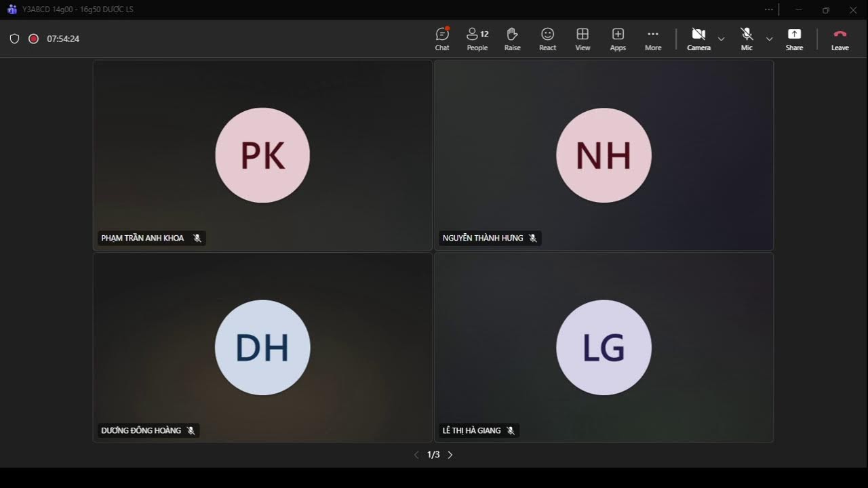The height and width of the screenshot is (488, 868).
Task: Click the window title Y3ABCD 14g00 - 16g50 DƯỢC LS
Action: click(x=78, y=9)
